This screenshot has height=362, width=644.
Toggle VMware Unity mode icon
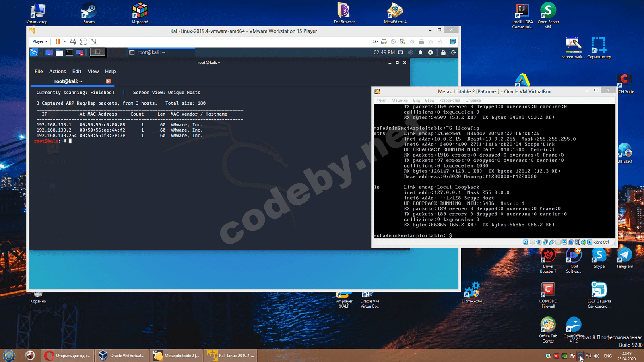tap(93, 41)
